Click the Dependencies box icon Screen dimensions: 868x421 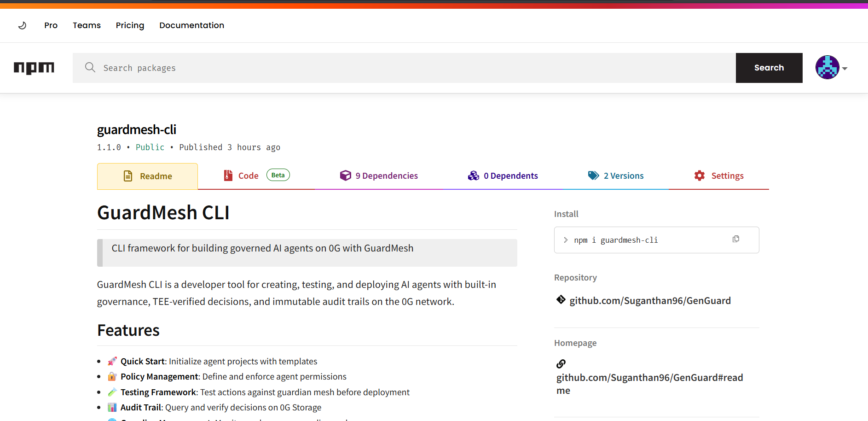[x=345, y=175]
